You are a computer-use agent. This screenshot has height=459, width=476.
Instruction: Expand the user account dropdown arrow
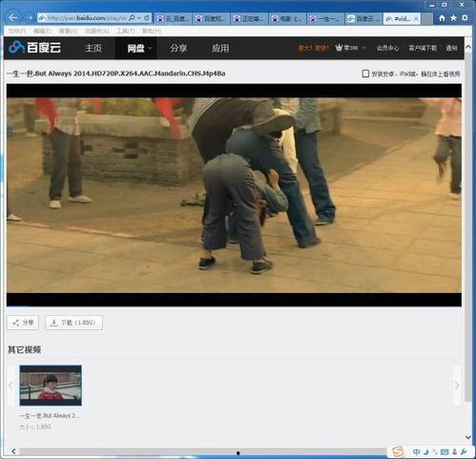(363, 48)
